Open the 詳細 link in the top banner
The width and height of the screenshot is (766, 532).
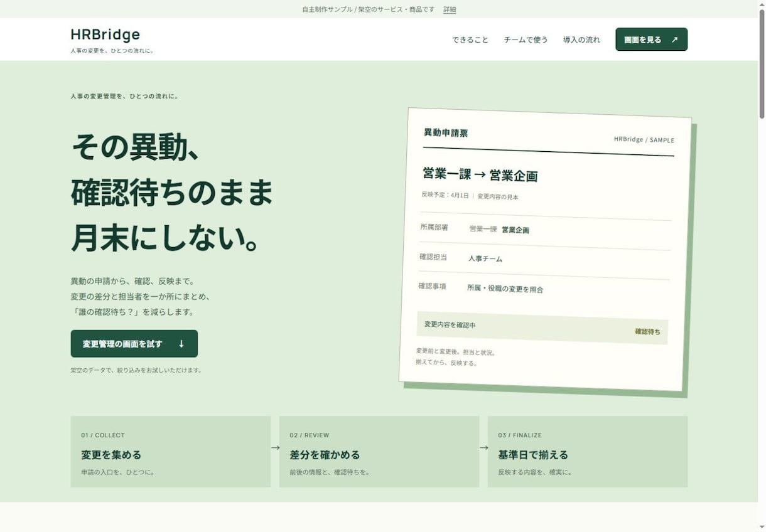coord(450,9)
